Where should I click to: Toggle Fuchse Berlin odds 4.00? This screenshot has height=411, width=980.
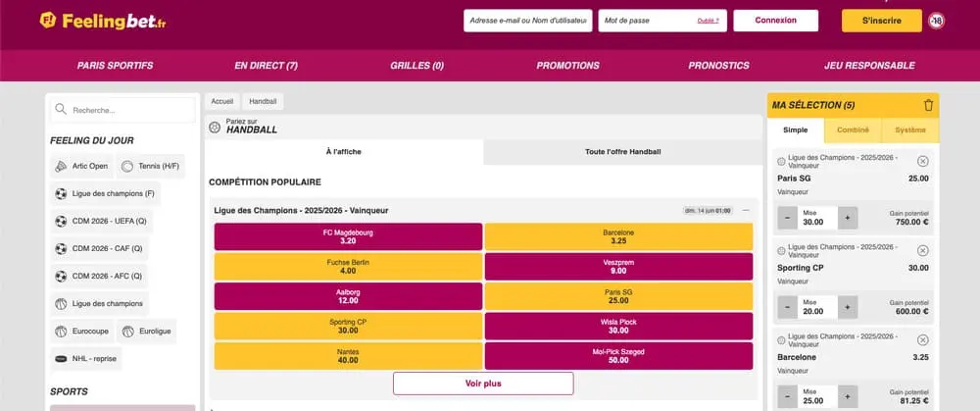pyautogui.click(x=348, y=267)
